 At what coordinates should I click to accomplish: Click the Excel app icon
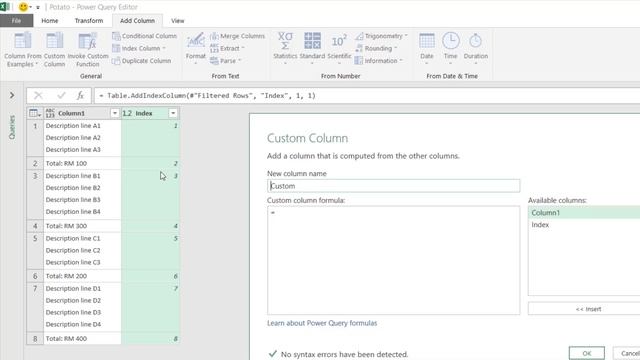pos(5,7)
